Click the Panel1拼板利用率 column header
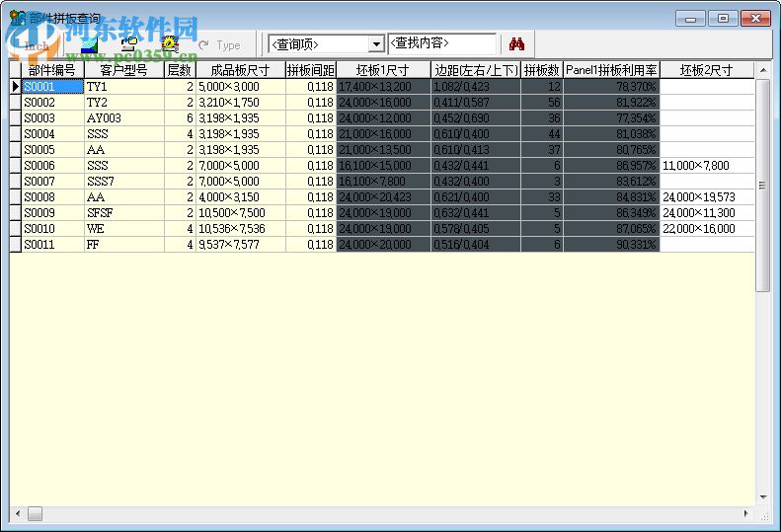The height and width of the screenshot is (532, 781). (x=611, y=70)
